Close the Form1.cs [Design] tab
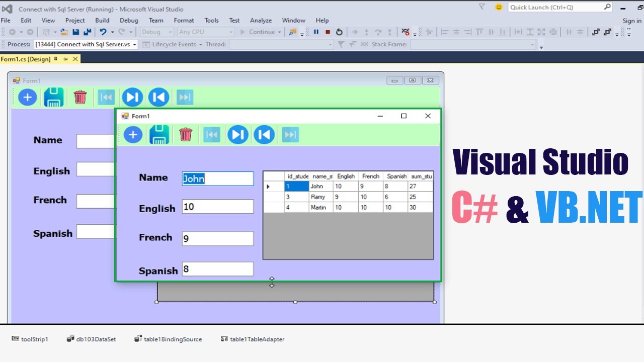Screen dimensions: 644x362 pyautogui.click(x=75, y=59)
